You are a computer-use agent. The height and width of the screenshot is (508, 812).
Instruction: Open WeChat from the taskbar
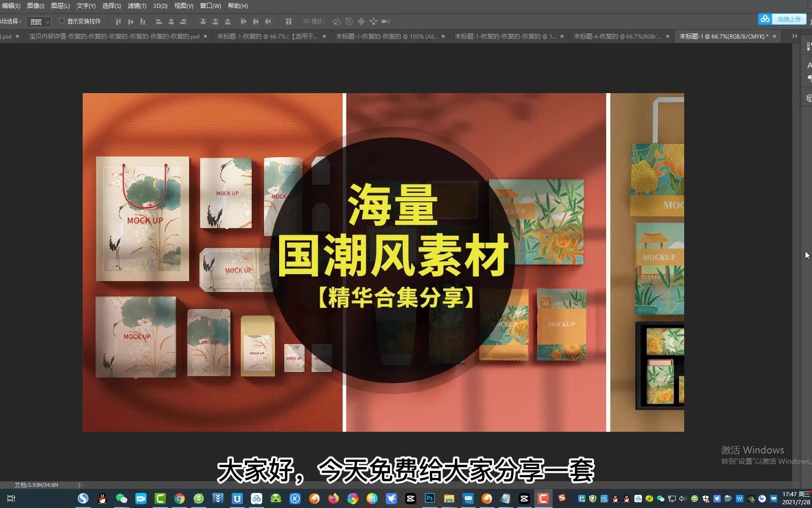pos(121,499)
